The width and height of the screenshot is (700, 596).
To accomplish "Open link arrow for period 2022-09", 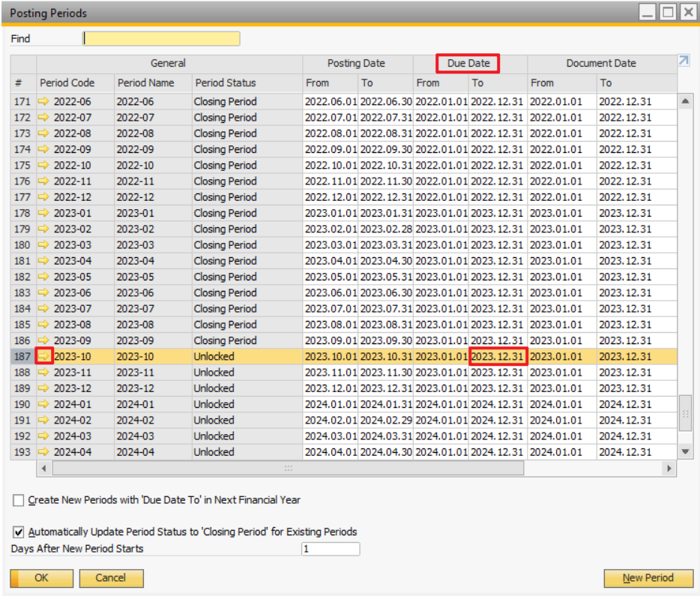I will [x=43, y=149].
